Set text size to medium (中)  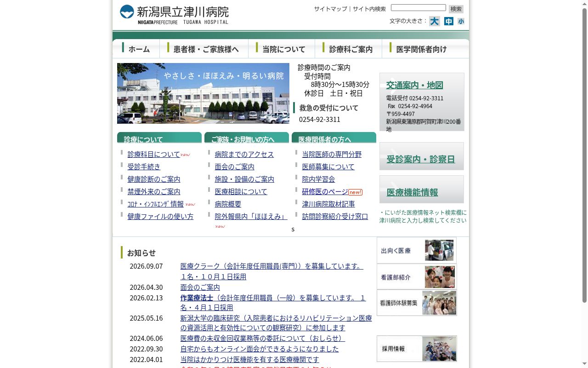(x=449, y=21)
